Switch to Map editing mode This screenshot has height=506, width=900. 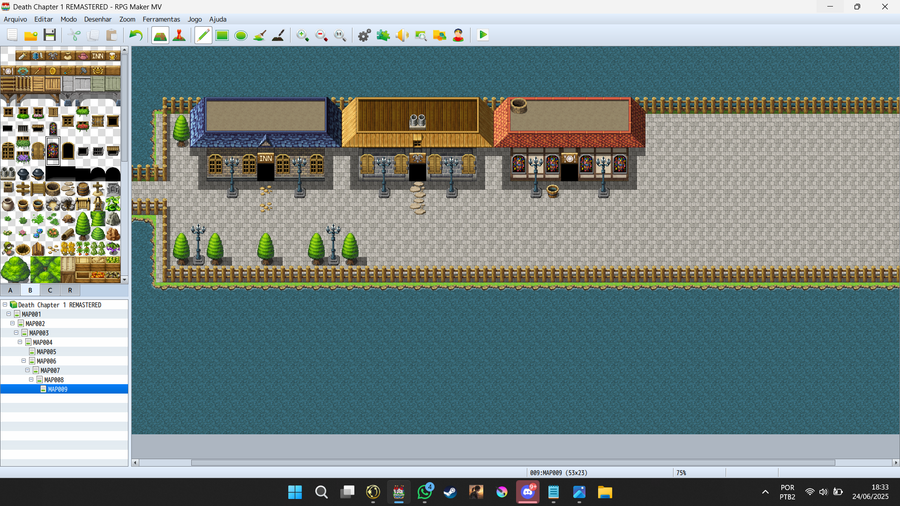point(160,35)
